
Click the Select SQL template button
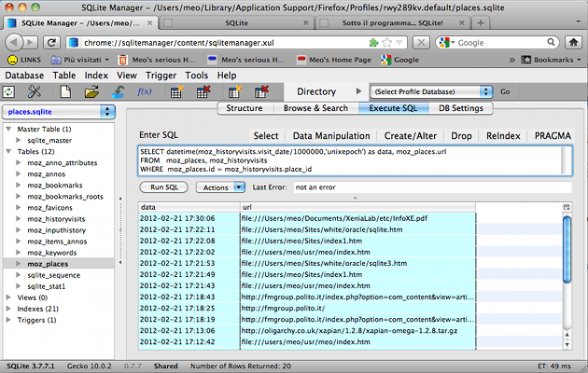[x=266, y=135]
